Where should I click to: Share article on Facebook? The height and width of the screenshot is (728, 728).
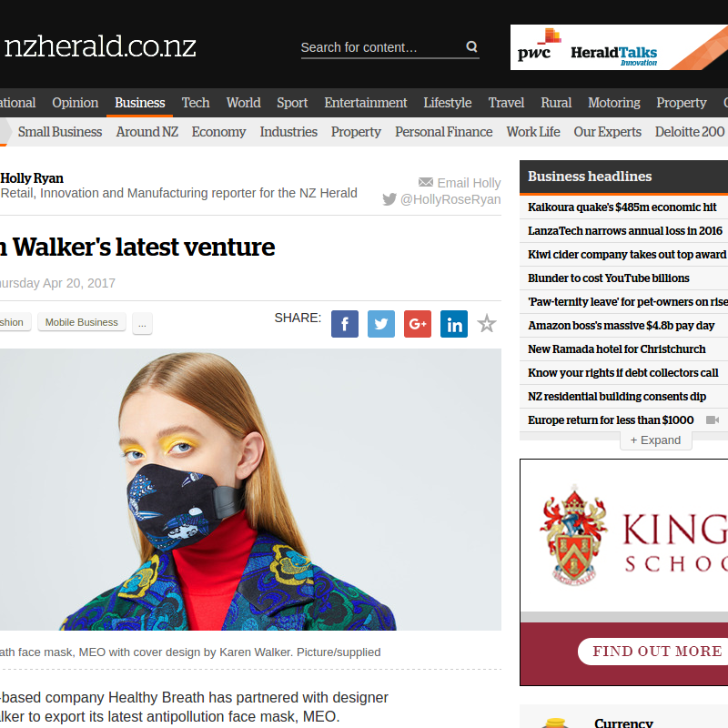click(345, 324)
